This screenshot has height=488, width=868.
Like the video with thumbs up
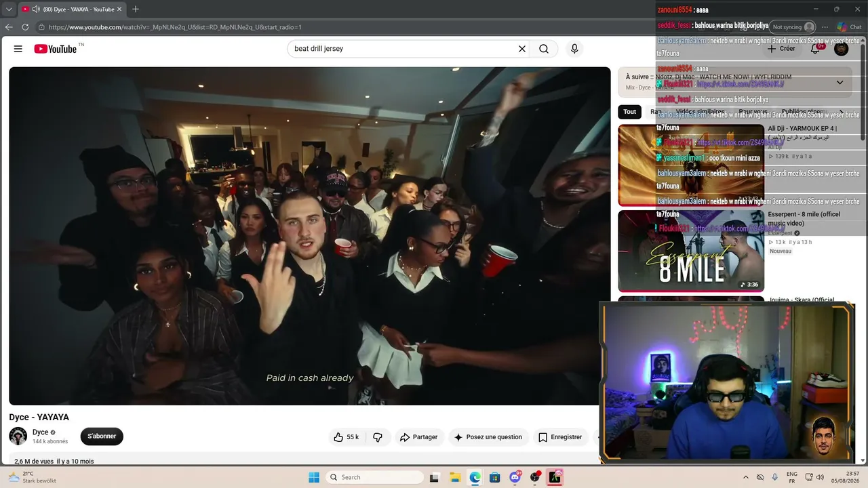(x=346, y=437)
